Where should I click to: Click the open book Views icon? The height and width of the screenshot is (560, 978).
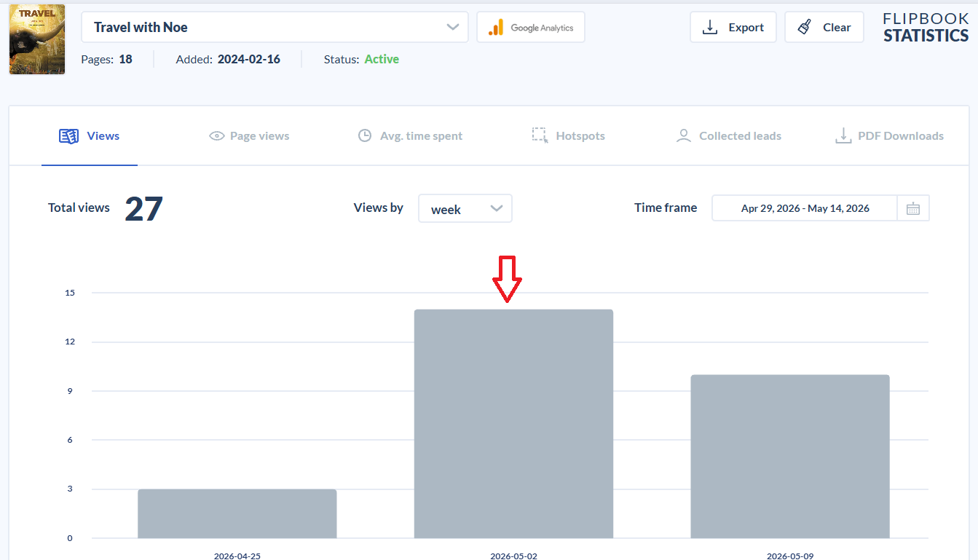[x=69, y=136]
